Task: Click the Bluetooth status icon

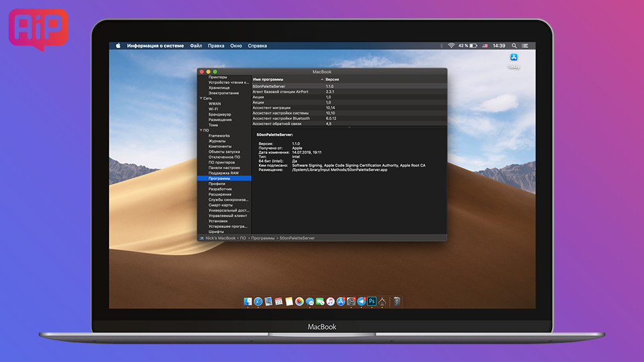Action: [442, 45]
